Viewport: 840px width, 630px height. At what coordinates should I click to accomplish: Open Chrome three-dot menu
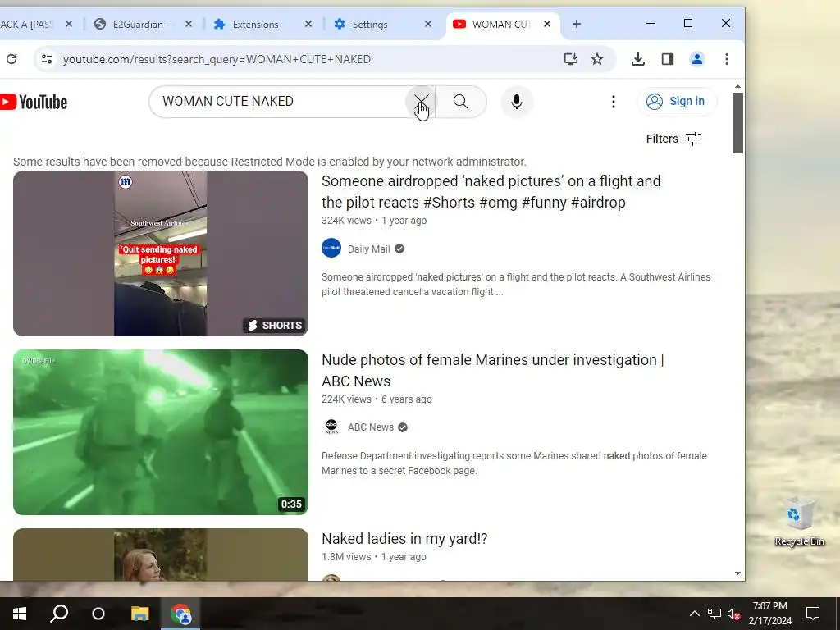click(x=727, y=59)
